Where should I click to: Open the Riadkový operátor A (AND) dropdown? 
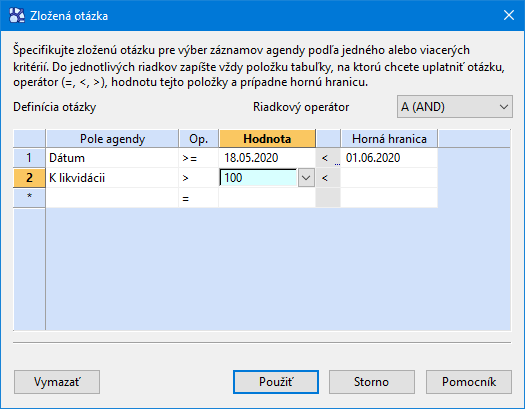(x=454, y=107)
